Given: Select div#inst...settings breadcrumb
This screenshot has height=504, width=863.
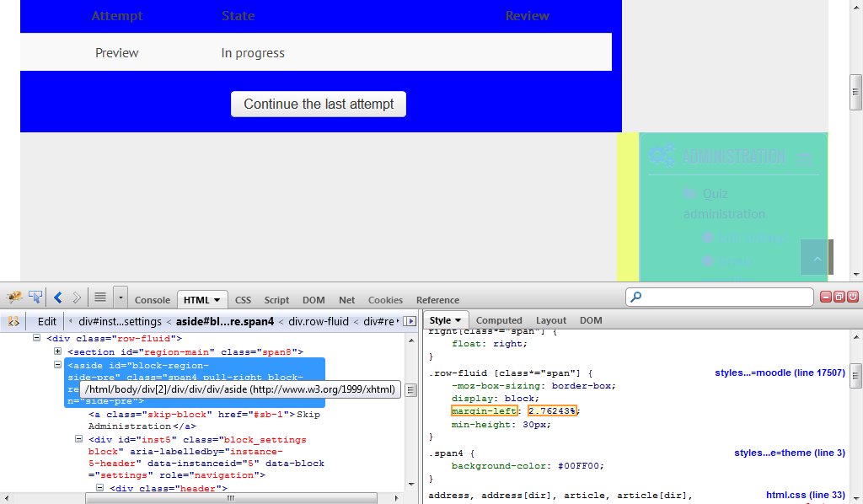Looking at the screenshot, I should point(120,321).
